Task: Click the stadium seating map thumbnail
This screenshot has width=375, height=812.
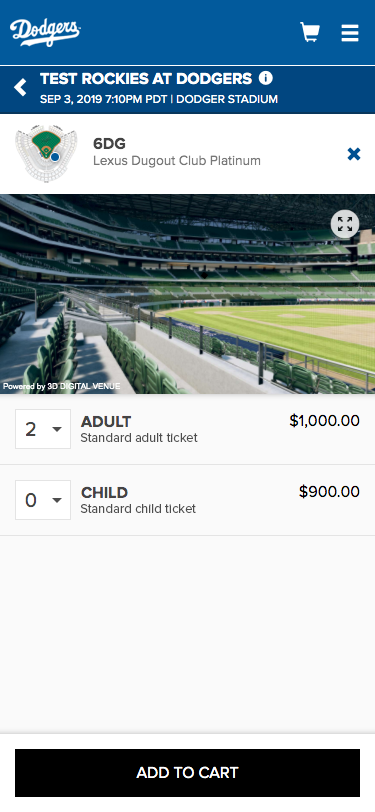Action: point(46,153)
